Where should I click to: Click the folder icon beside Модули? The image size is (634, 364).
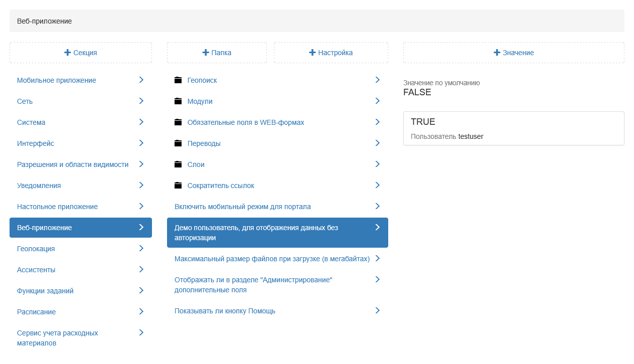(x=178, y=101)
